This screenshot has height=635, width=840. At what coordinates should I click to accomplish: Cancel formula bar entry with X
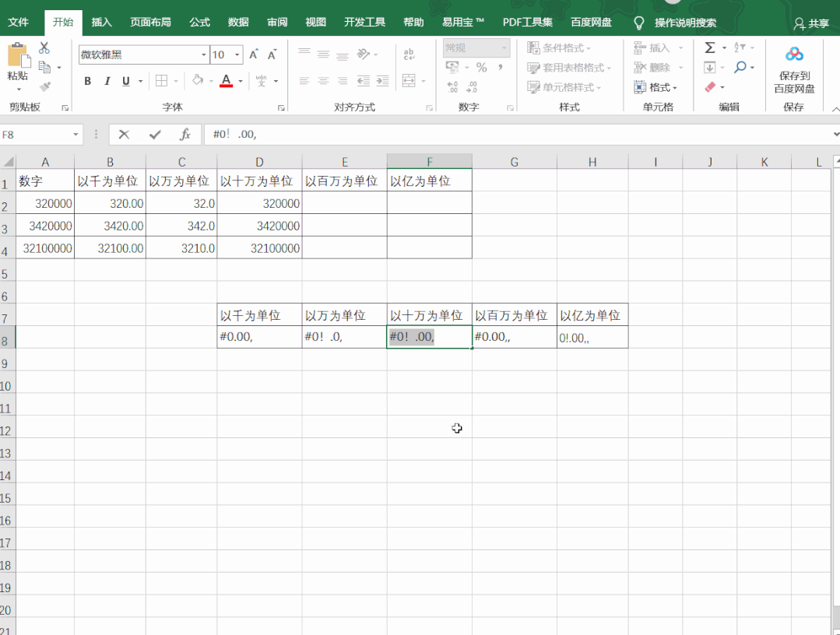tap(124, 135)
